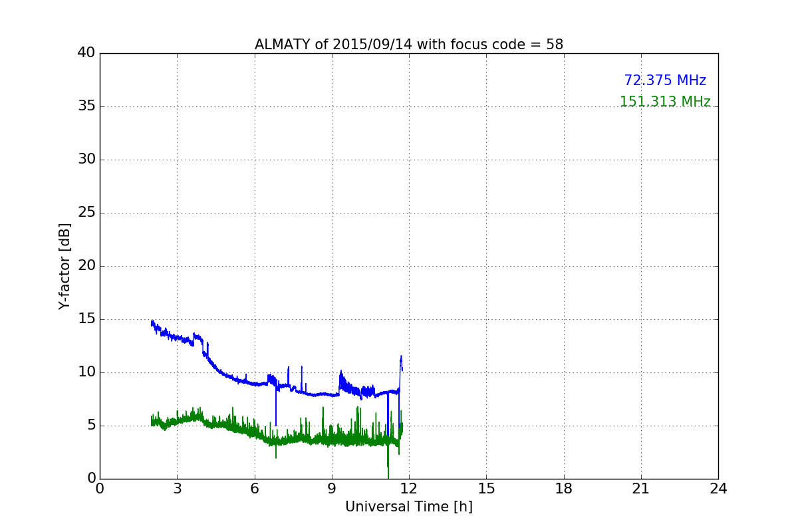Click the x-axis tick label 6
The image size is (798, 532).
[255, 488]
